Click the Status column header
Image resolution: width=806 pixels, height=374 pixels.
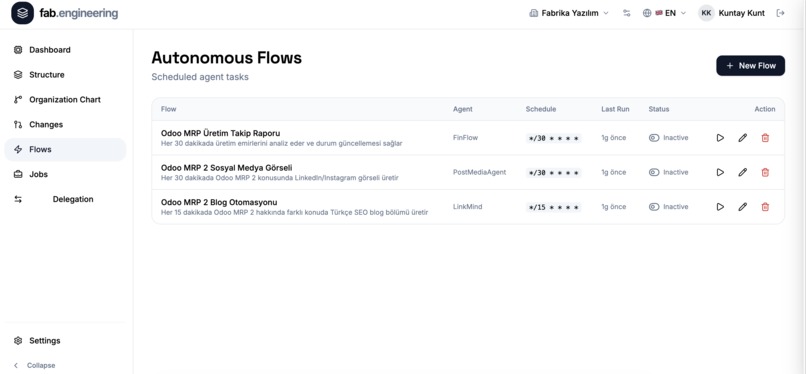point(659,109)
